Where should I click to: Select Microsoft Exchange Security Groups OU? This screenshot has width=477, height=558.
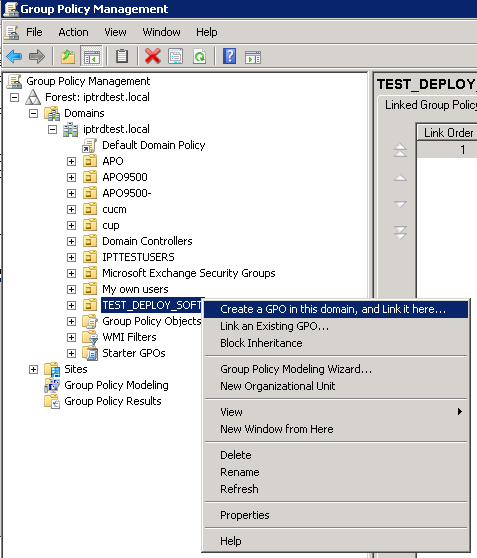[189, 273]
